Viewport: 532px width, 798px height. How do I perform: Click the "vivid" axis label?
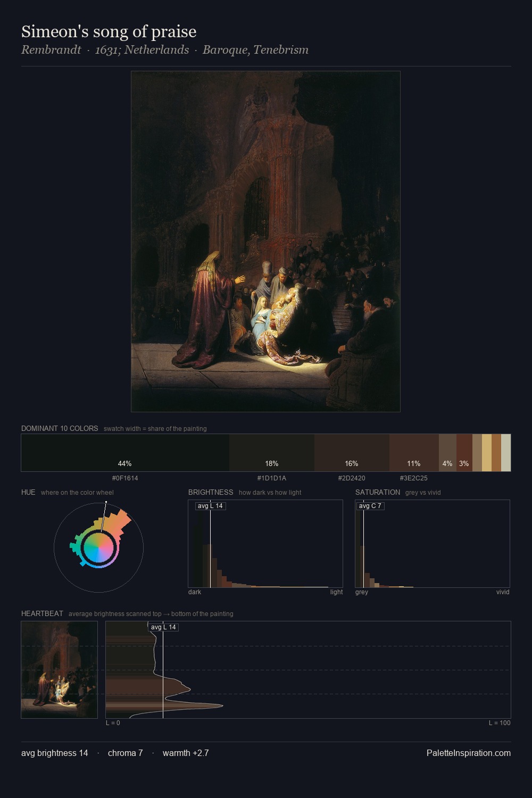503,592
